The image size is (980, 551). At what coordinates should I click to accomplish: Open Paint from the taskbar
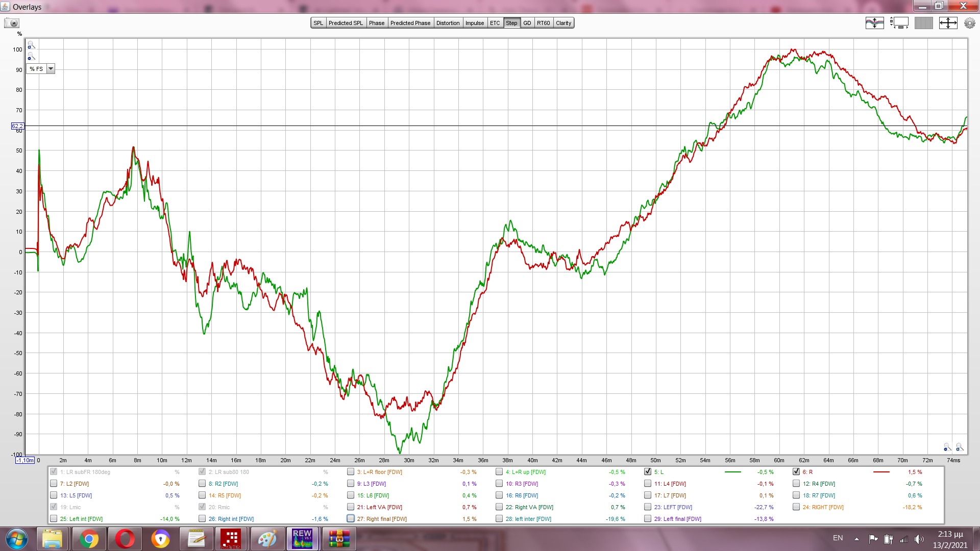267,539
